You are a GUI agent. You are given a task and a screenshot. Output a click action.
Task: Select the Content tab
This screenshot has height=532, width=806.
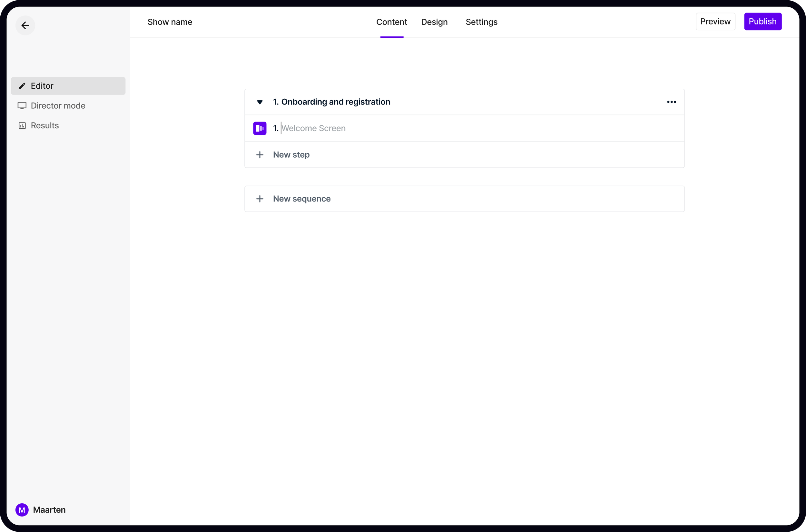pos(391,22)
